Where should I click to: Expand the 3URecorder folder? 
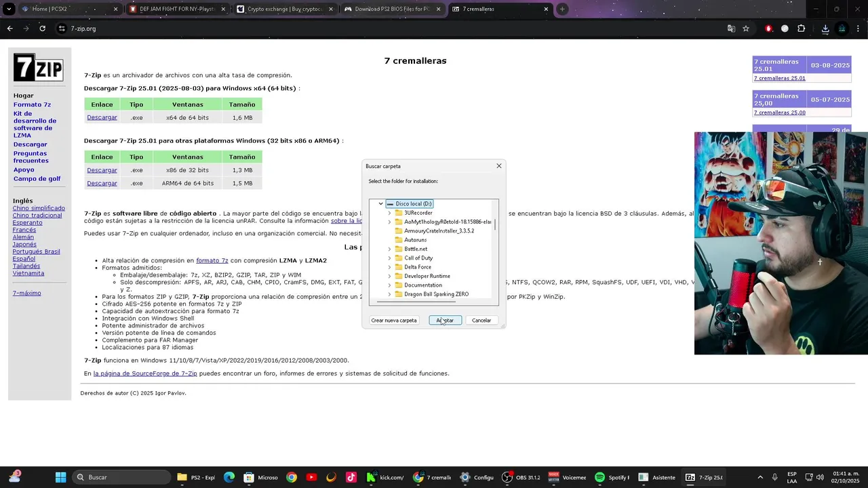pos(389,213)
